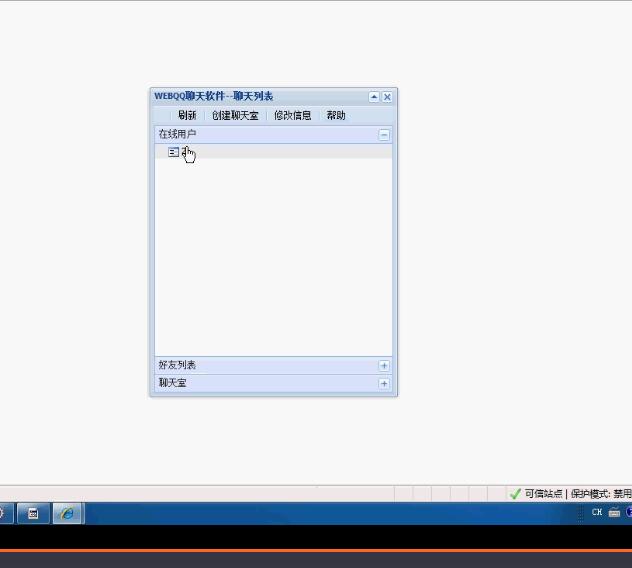Select the 在线用户 panel header
The image size is (632, 568).
[273, 134]
